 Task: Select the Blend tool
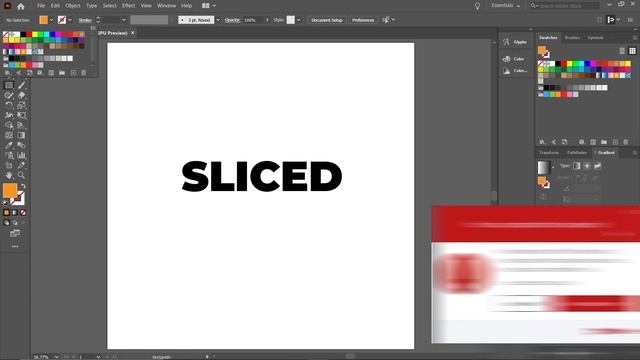tap(22, 145)
